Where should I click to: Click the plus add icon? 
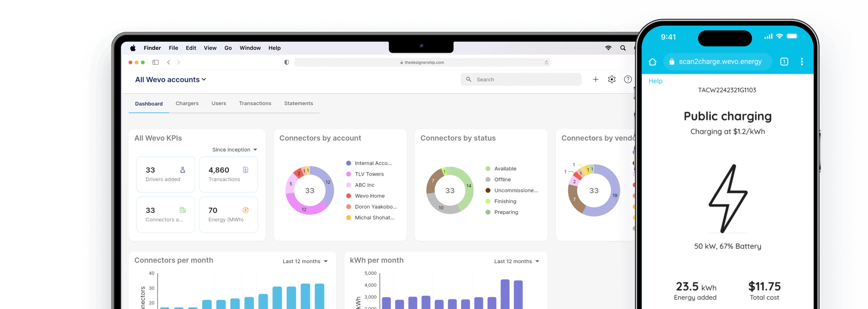(x=595, y=79)
